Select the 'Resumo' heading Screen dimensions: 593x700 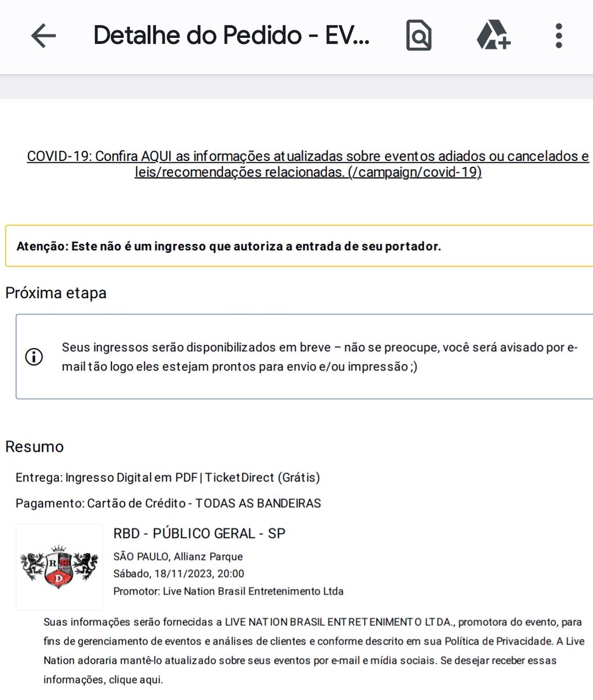(34, 447)
